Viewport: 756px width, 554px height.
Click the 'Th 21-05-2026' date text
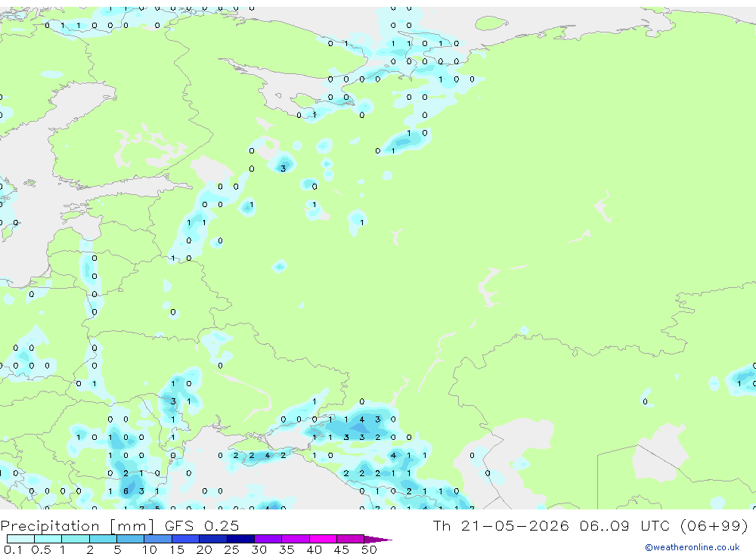coord(501,525)
